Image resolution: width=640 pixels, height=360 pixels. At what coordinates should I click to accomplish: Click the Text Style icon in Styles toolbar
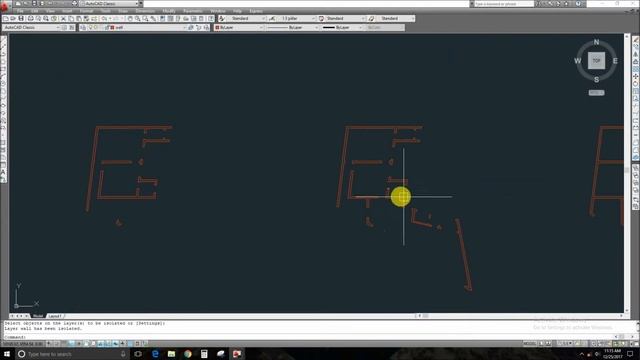[222, 18]
